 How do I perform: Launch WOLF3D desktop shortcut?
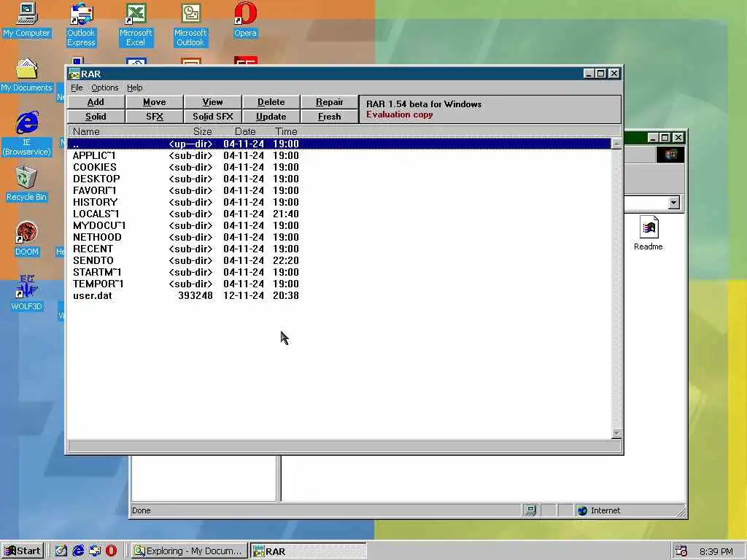coord(27,293)
